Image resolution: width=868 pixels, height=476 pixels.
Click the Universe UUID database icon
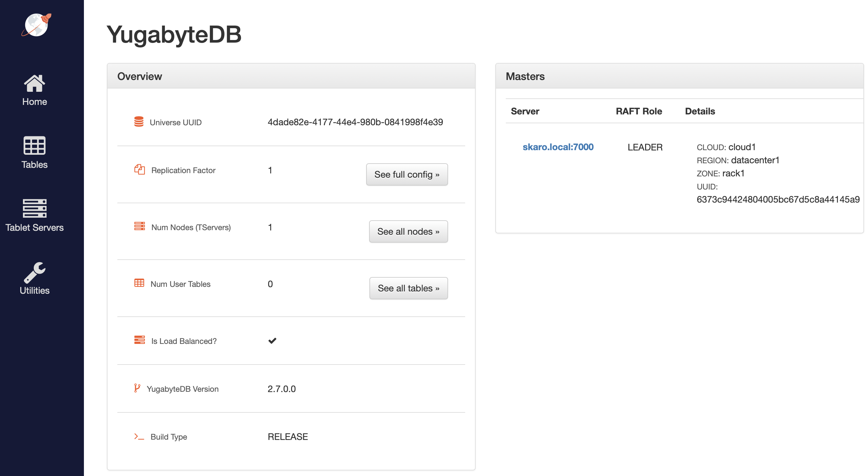coord(139,122)
